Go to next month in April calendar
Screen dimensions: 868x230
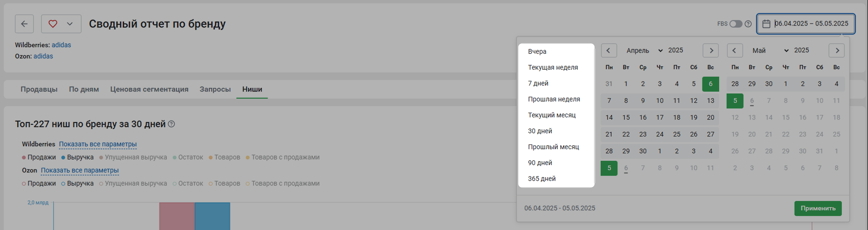tap(711, 50)
